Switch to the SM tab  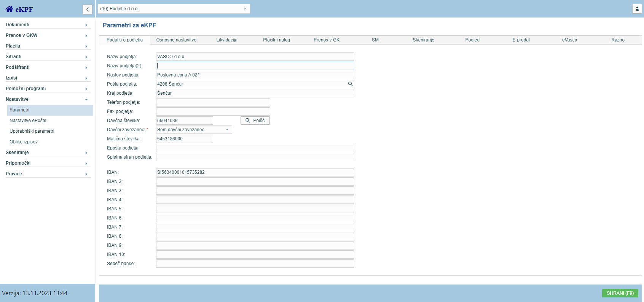[375, 40]
